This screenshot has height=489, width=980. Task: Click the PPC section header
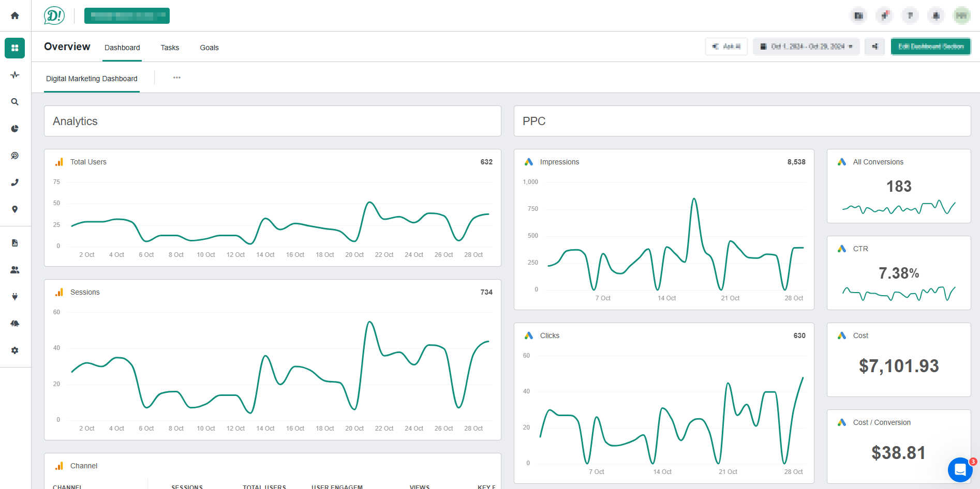743,121
